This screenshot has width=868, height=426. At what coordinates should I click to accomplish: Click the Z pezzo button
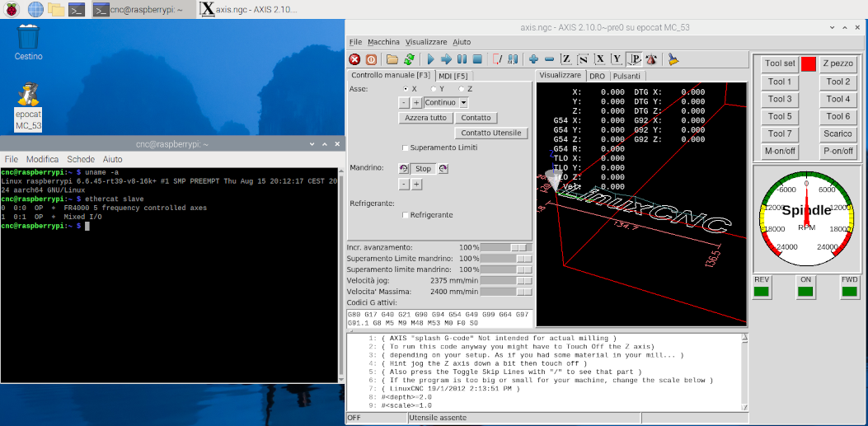pos(838,63)
